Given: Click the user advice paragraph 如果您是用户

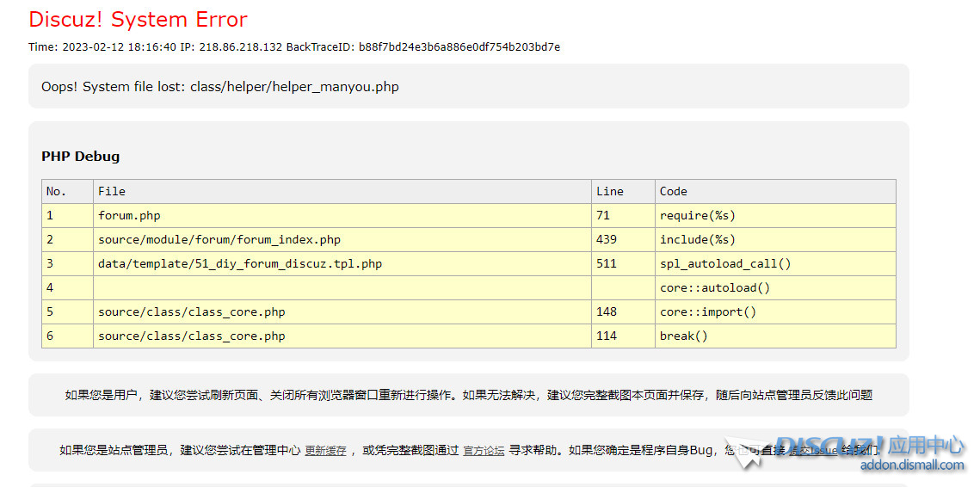Looking at the screenshot, I should pos(469,395).
